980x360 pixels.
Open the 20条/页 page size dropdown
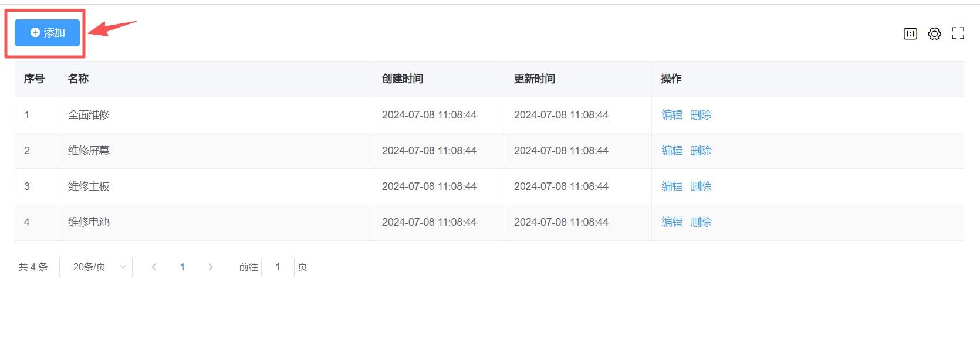[x=96, y=267]
